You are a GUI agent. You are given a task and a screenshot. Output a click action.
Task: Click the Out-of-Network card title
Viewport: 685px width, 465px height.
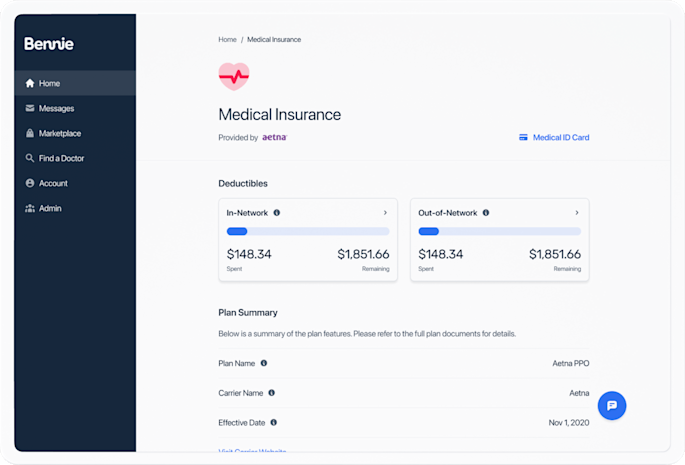(x=448, y=213)
